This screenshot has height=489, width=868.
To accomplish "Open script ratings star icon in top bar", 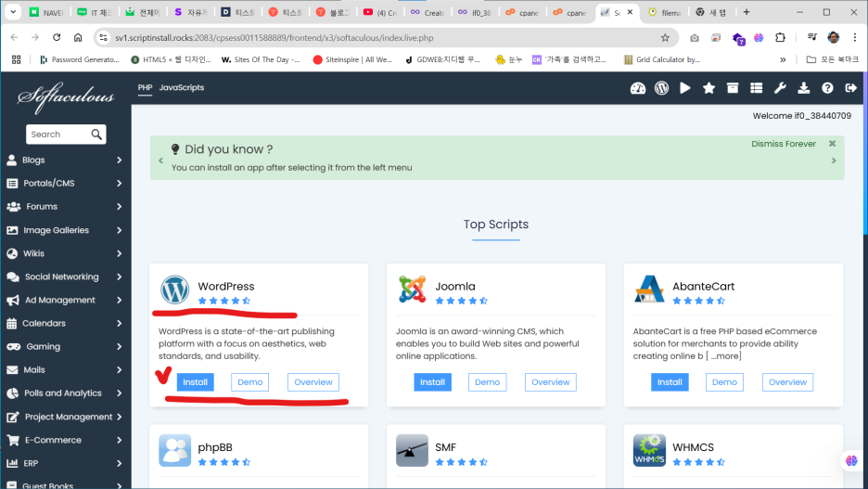I will tap(708, 88).
